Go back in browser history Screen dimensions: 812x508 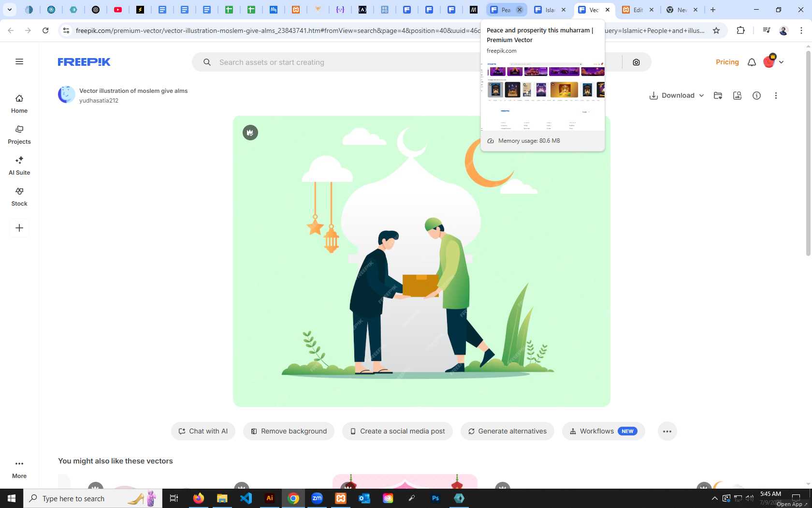pos(11,30)
